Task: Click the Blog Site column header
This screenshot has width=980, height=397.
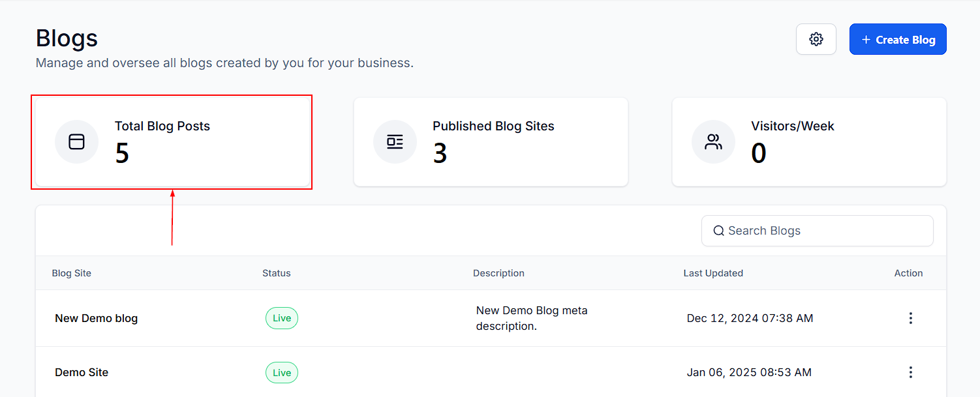Action: [72, 273]
